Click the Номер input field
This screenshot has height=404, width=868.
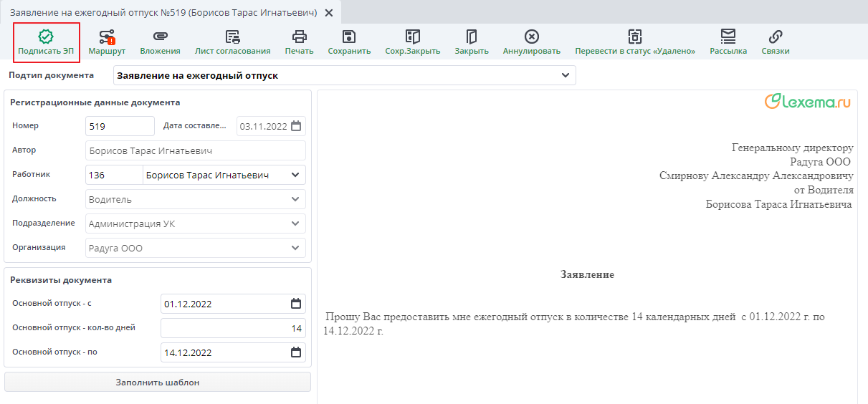tap(119, 126)
